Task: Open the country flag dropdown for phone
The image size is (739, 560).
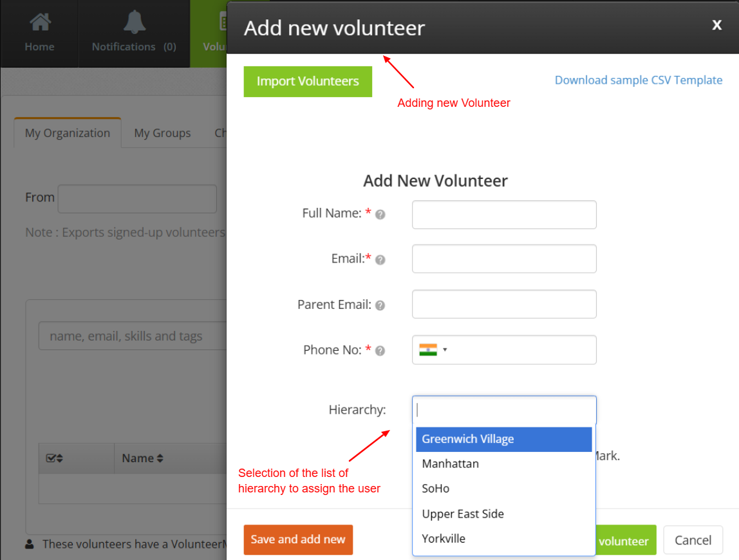Action: 435,350
